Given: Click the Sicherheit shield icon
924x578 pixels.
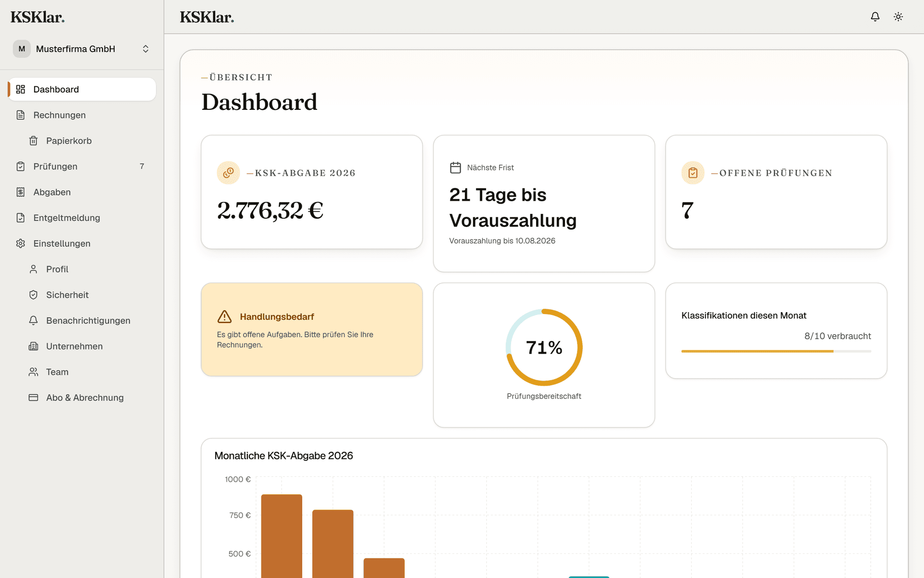Looking at the screenshot, I should (x=33, y=295).
